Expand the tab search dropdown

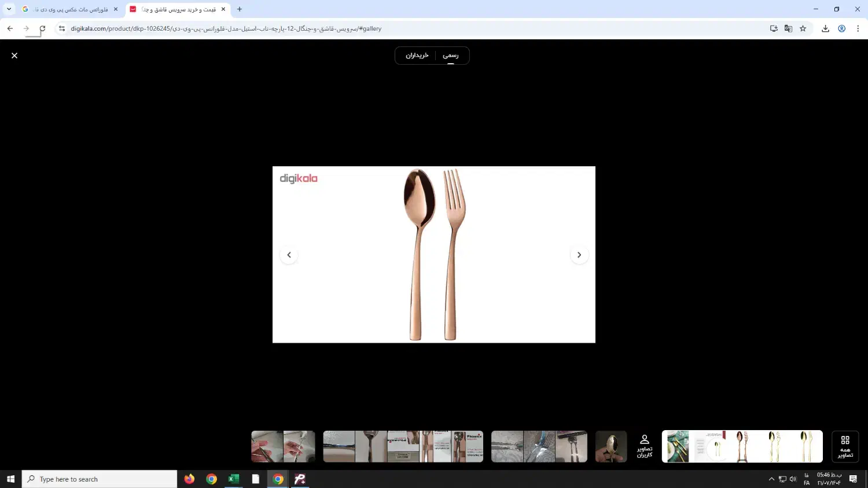pyautogui.click(x=9, y=9)
